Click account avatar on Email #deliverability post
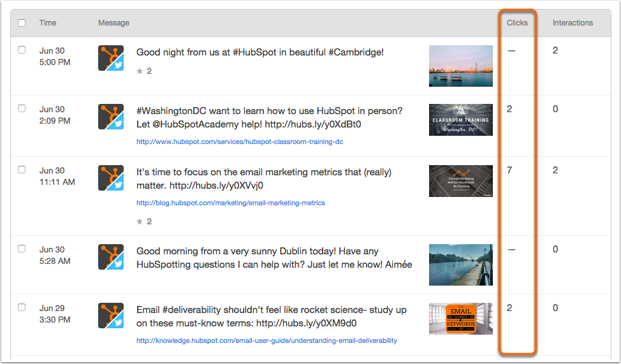621x364 pixels. [x=111, y=316]
